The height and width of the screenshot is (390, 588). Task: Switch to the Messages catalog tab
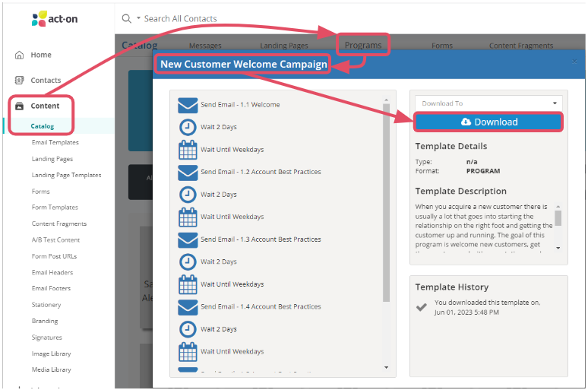[205, 46]
